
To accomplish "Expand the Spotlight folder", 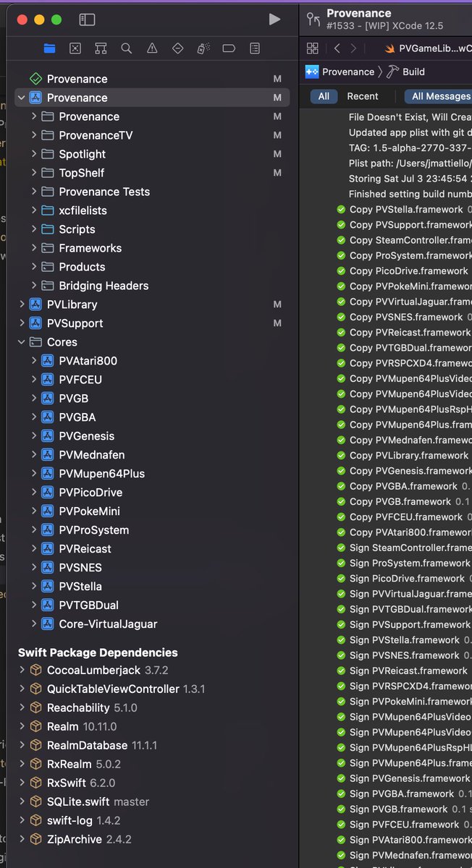I will [x=34, y=154].
